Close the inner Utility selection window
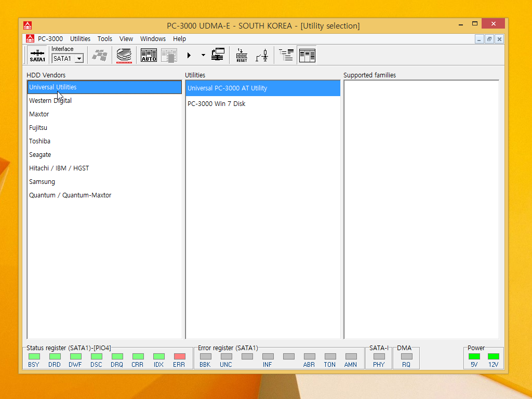Image resolution: width=532 pixels, height=399 pixels. click(499, 39)
